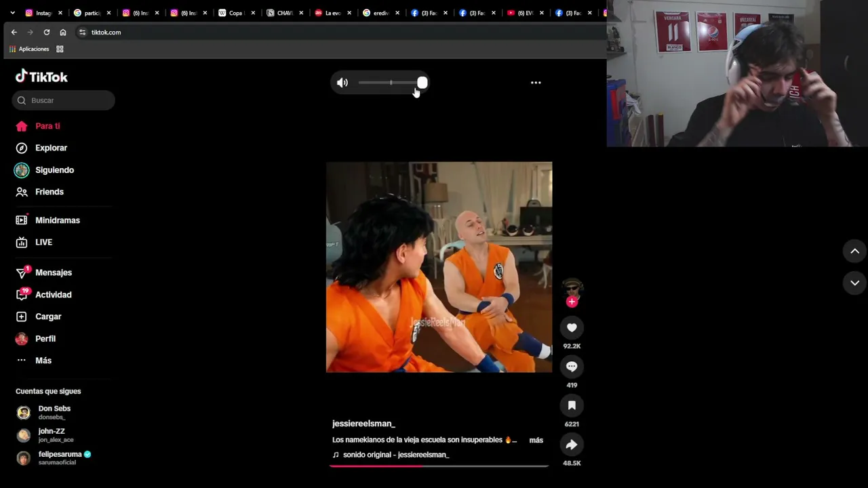Close the partici… tab
This screenshot has height=488, width=868.
(x=108, y=13)
